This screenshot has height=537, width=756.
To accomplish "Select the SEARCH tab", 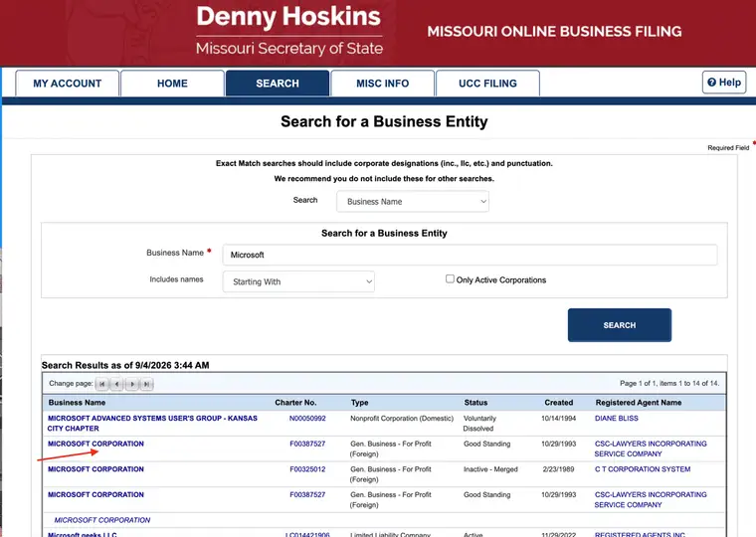I will tap(278, 84).
